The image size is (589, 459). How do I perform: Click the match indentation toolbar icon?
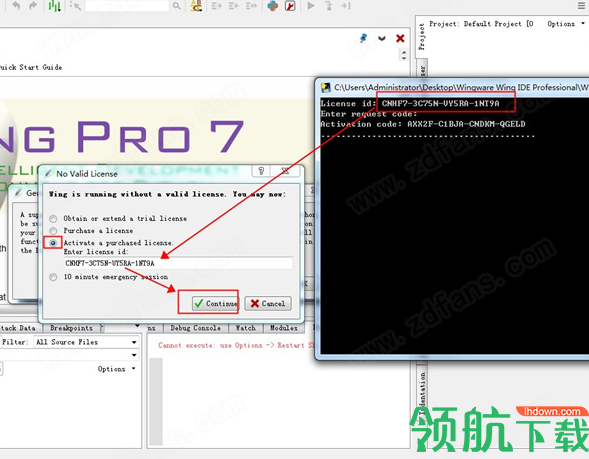tap(251, 6)
